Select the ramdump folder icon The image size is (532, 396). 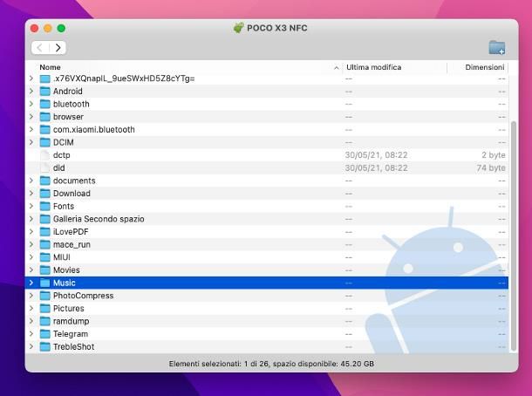click(x=44, y=321)
